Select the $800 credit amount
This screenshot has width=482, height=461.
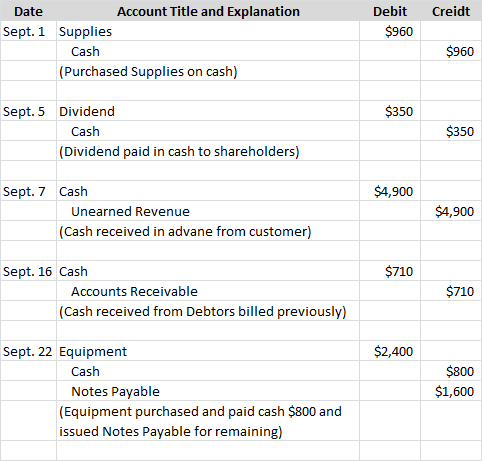pyautogui.click(x=460, y=371)
